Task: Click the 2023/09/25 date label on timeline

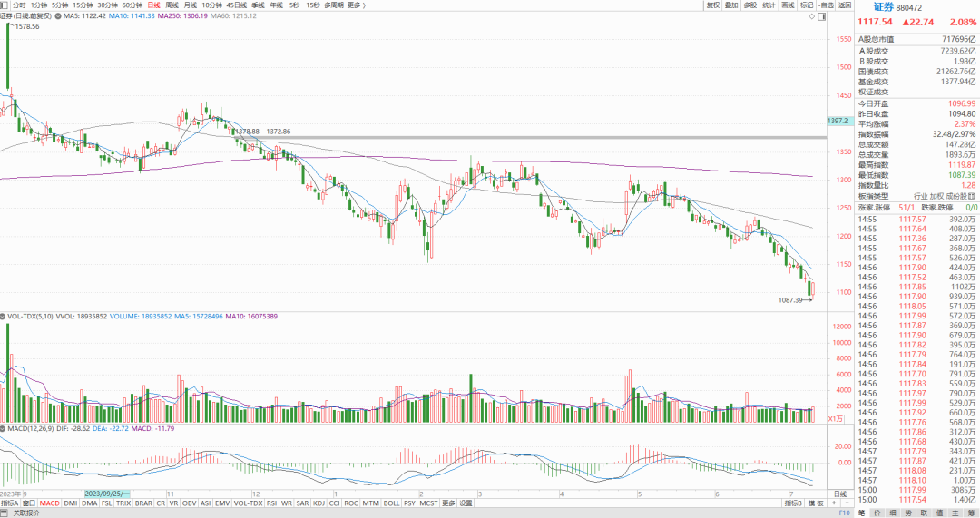Action: point(107,494)
